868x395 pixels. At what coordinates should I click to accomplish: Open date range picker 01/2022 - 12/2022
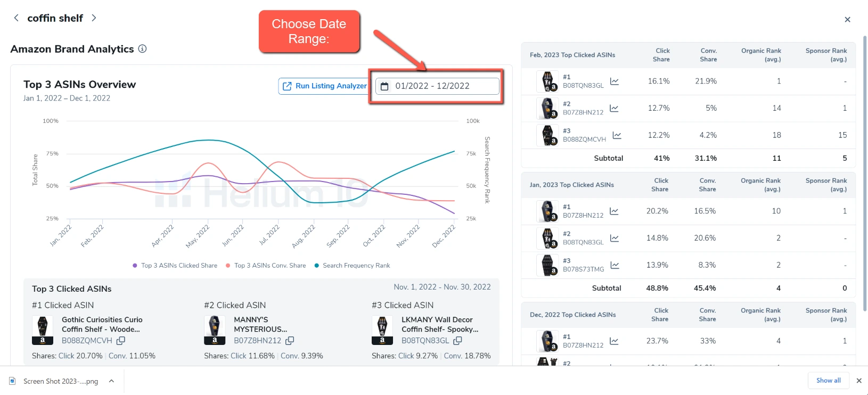[438, 86]
